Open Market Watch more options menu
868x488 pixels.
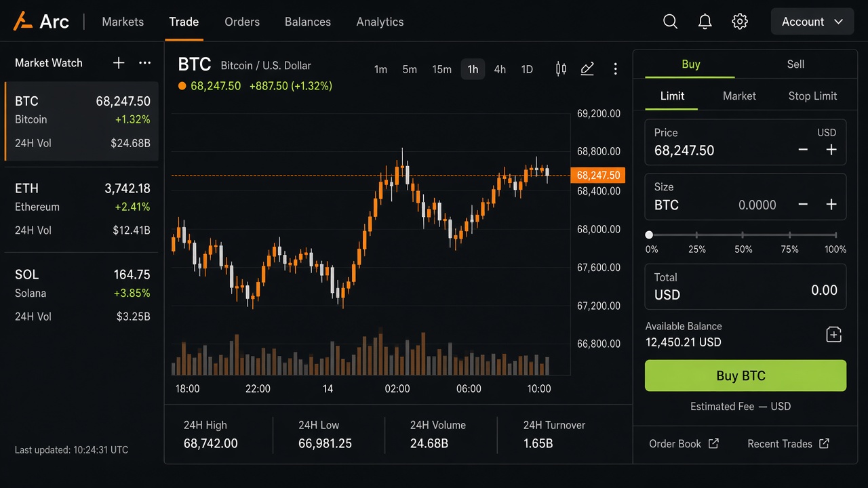144,63
